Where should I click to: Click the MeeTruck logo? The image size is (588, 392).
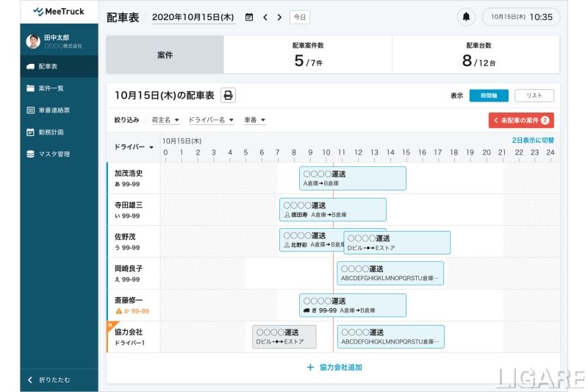pos(59,12)
